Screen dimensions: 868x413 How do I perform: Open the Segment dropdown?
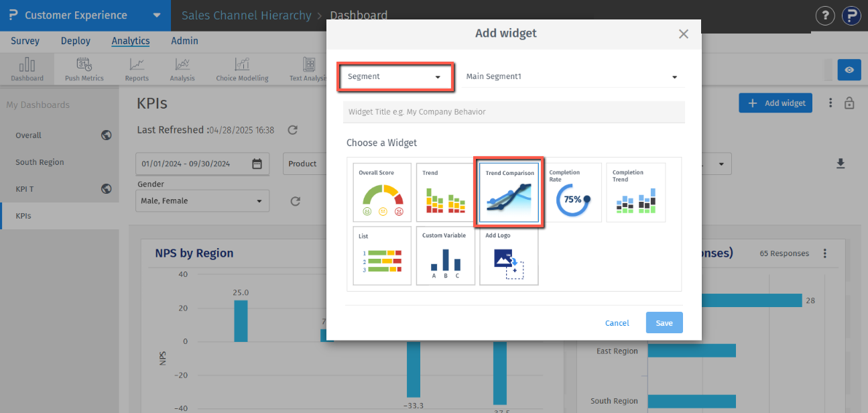pos(395,77)
